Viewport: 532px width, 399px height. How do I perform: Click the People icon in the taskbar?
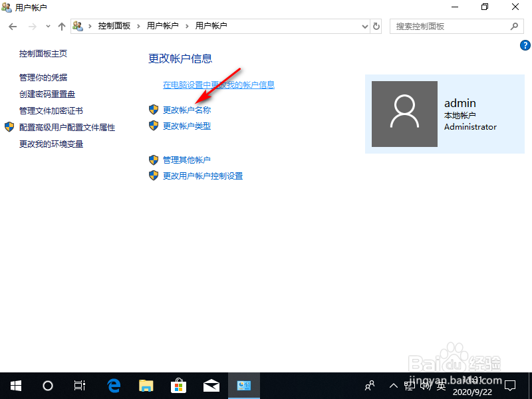pyautogui.click(x=368, y=386)
